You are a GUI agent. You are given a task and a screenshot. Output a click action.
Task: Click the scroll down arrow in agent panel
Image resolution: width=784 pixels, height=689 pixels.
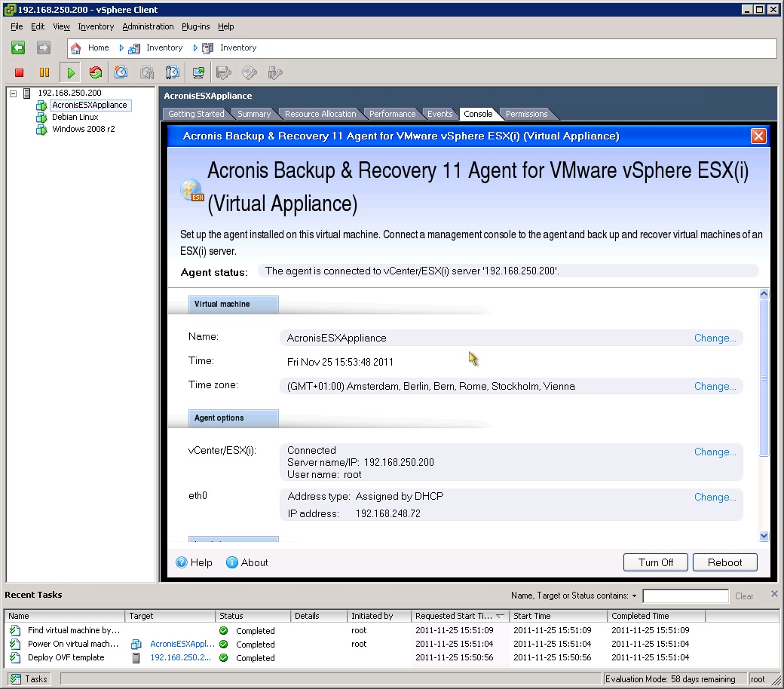click(764, 536)
